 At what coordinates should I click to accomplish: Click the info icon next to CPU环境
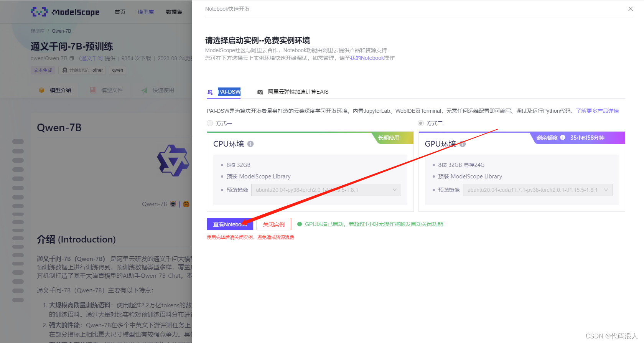click(250, 144)
